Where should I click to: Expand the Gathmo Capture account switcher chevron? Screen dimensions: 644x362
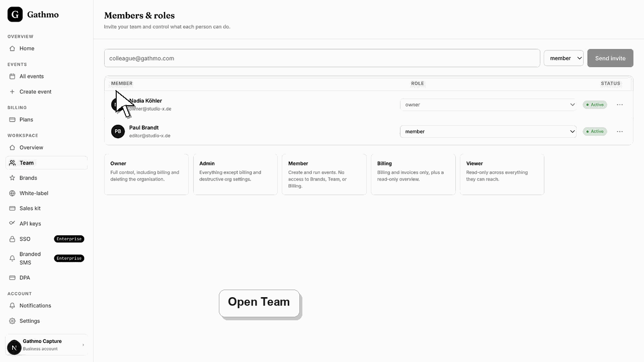(83, 345)
